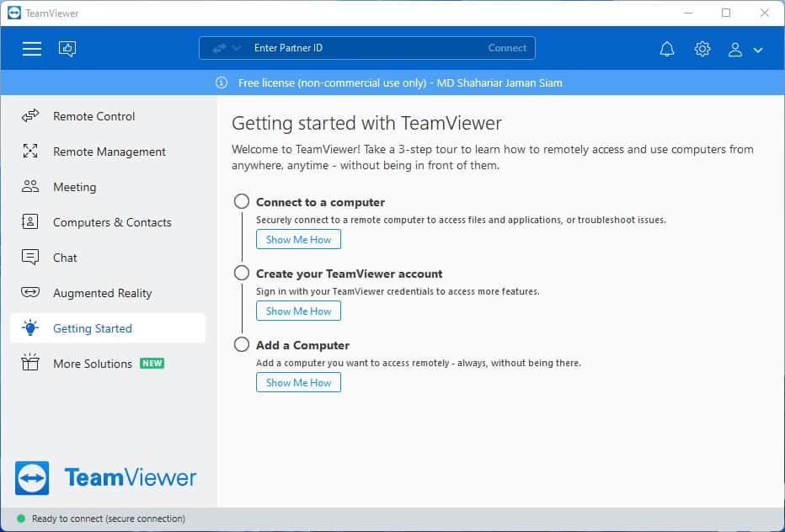Click the TeamViewer title bar app icon
The image size is (785, 532).
14,13
